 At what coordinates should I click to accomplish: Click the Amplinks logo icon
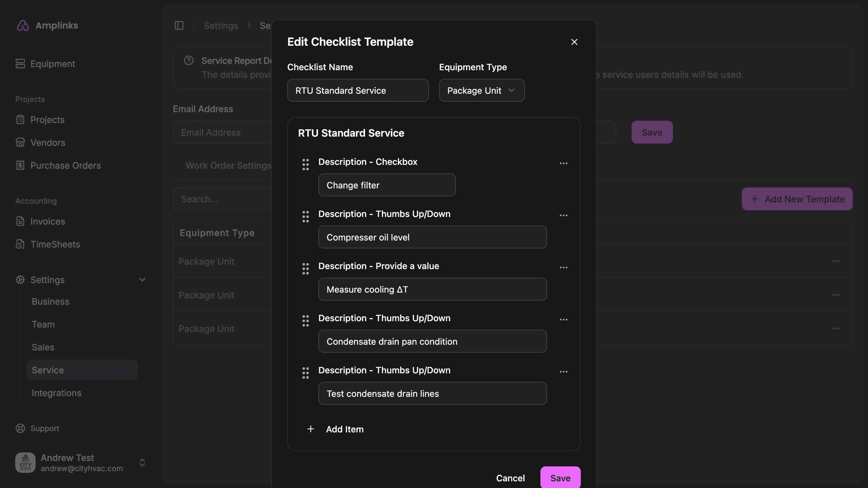23,26
